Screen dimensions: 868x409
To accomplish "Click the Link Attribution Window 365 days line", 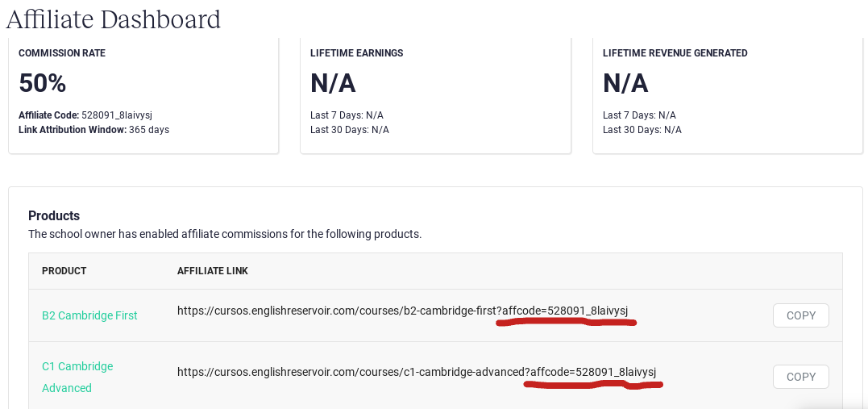I will pos(94,130).
